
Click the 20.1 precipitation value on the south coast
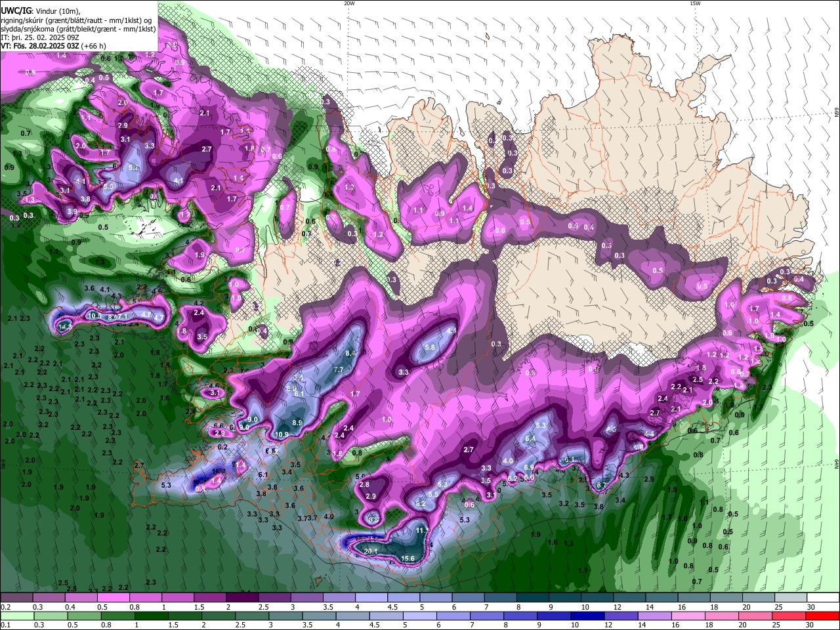coord(371,551)
